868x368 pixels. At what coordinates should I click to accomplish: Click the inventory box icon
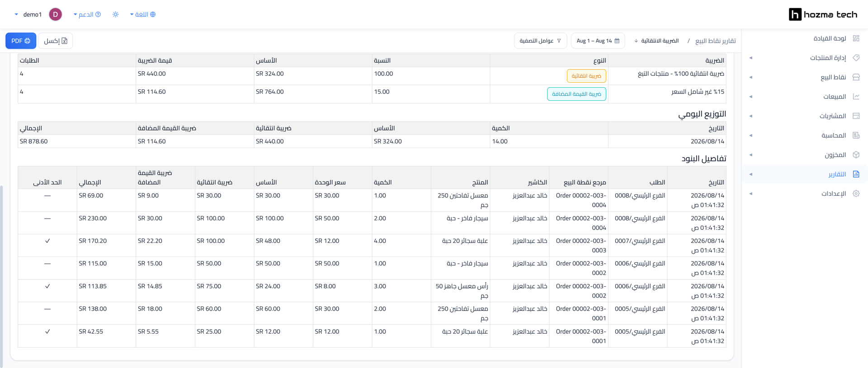click(856, 155)
